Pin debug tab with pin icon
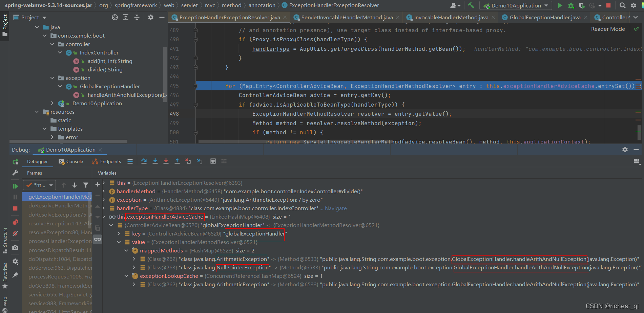The image size is (644, 313). (15, 275)
